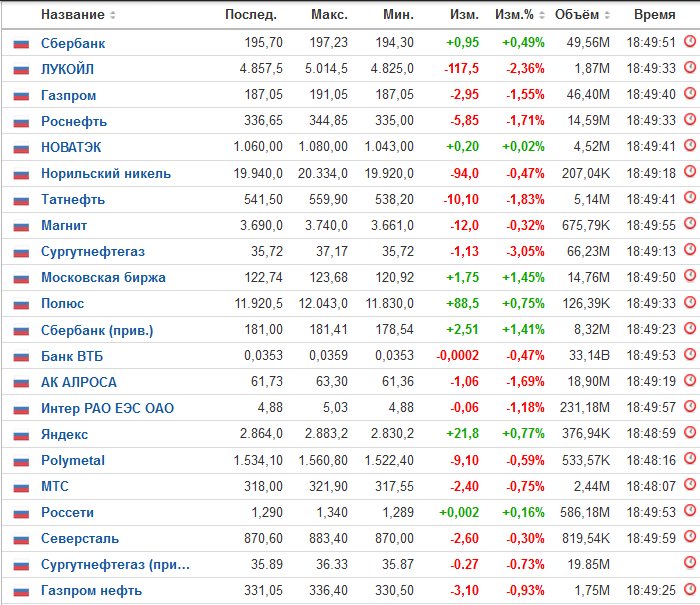The image size is (700, 605).
Task: Click the Изм. column header
Action: click(464, 15)
